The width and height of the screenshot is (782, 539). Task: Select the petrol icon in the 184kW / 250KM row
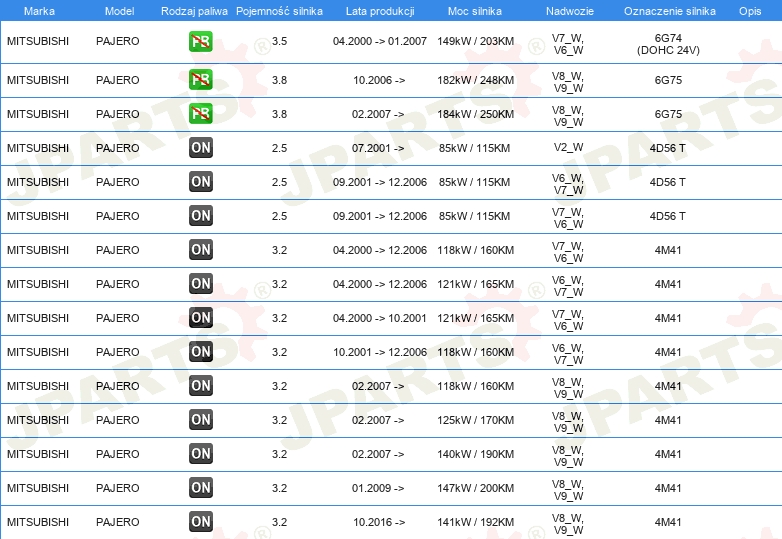tap(200, 114)
